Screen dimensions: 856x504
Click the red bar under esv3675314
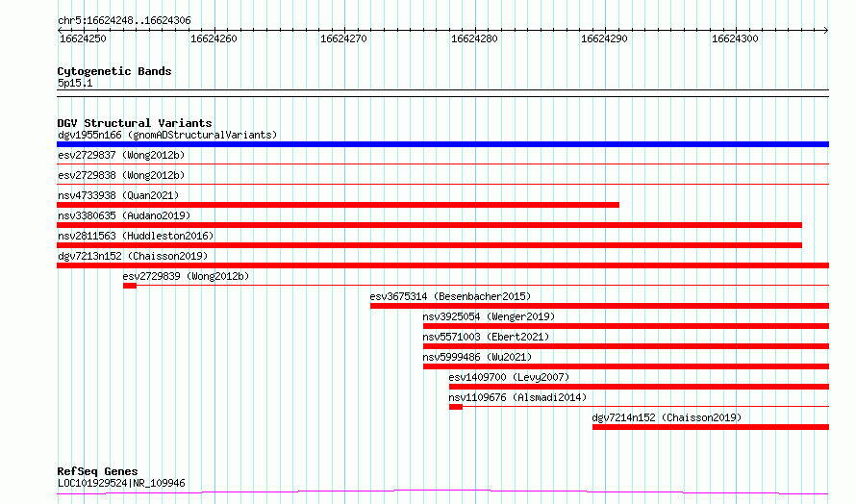tap(599, 306)
